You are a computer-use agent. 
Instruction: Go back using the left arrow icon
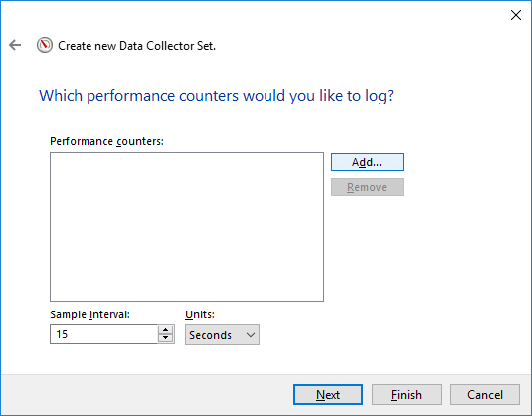(x=15, y=45)
